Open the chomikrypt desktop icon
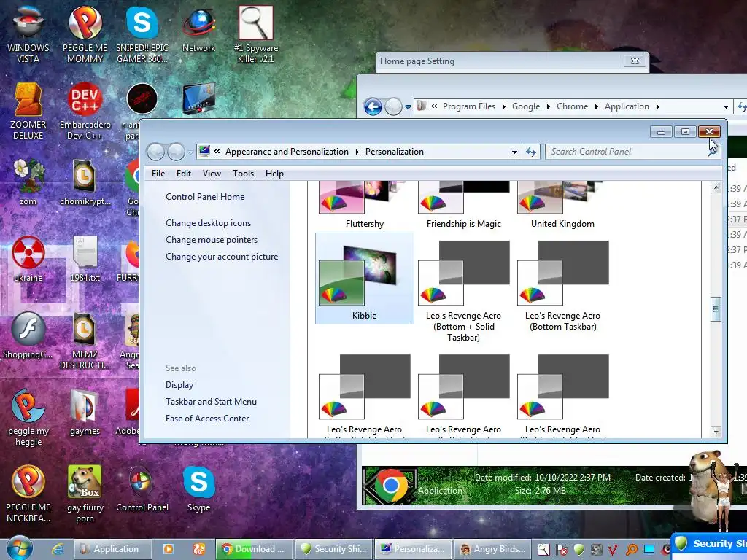Image resolution: width=747 pixels, height=560 pixels. (x=85, y=182)
